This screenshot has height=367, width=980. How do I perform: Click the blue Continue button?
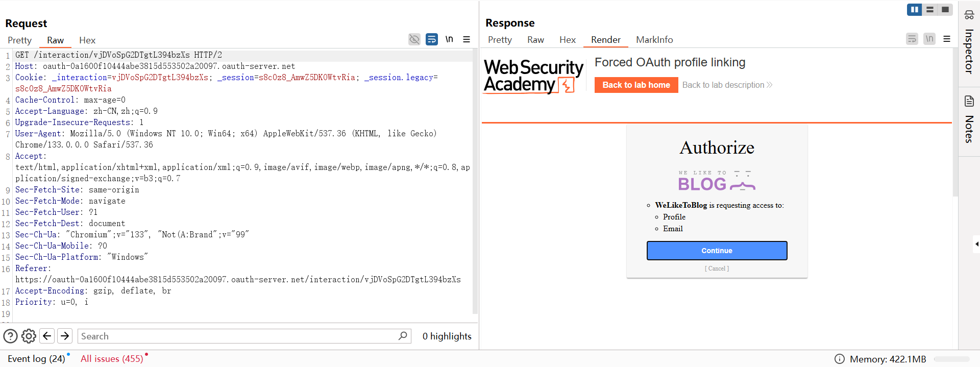click(717, 251)
